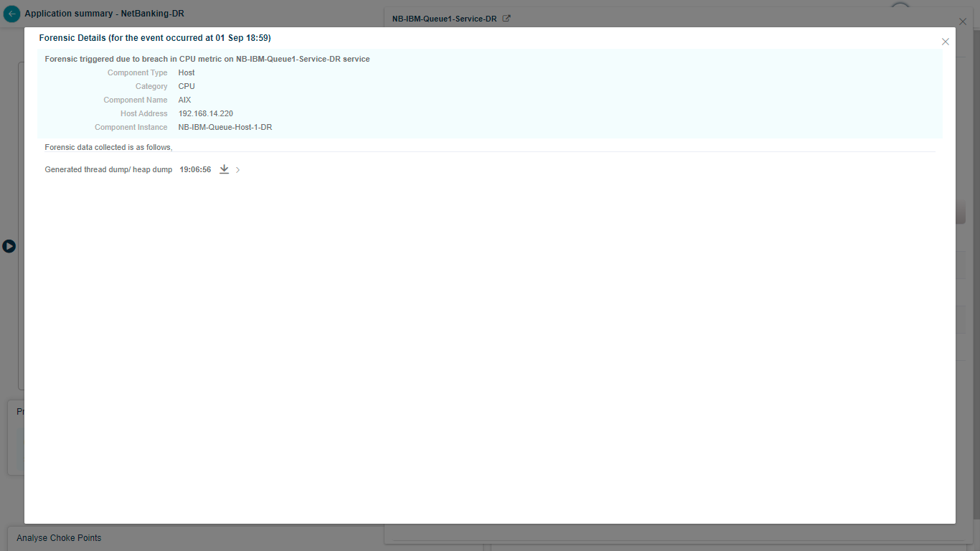Select the Host component type value
Image resolution: width=980 pixels, height=551 pixels.
pyautogui.click(x=187, y=72)
